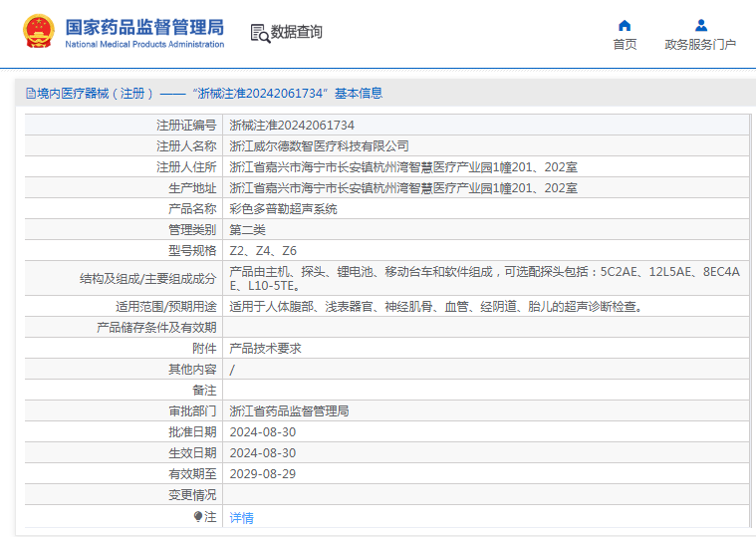756x537 pixels.
Task: Click the 产品技术要求 attachment entry
Action: click(265, 349)
